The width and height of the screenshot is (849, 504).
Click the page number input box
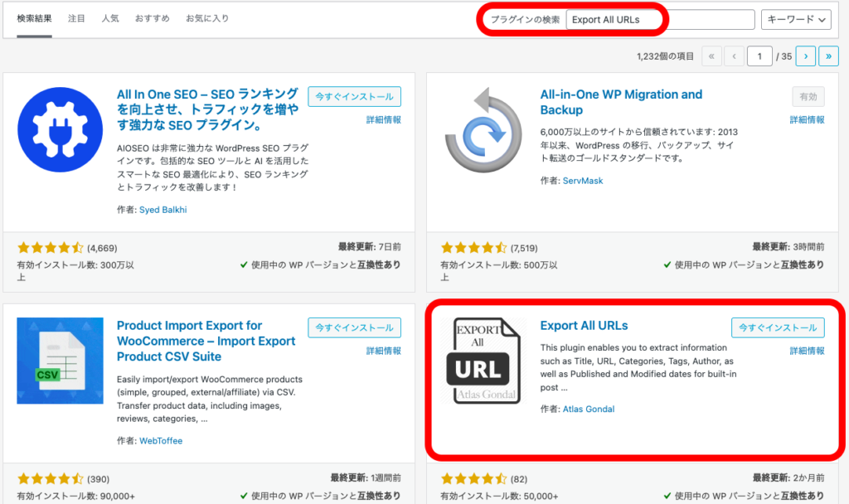[759, 56]
